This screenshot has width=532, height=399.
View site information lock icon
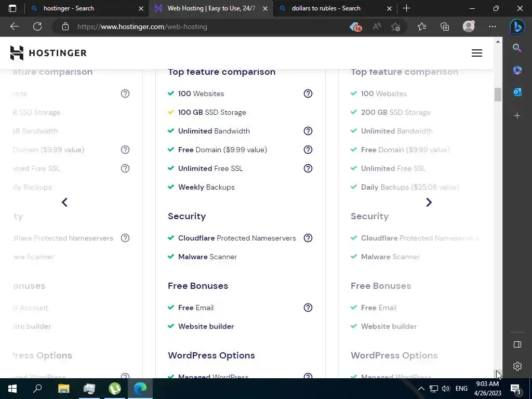point(65,26)
